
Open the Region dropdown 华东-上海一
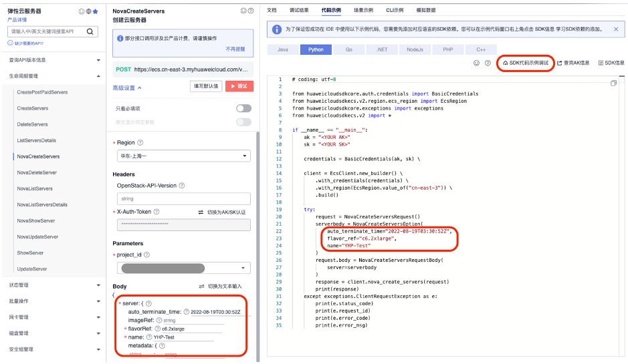(x=183, y=156)
